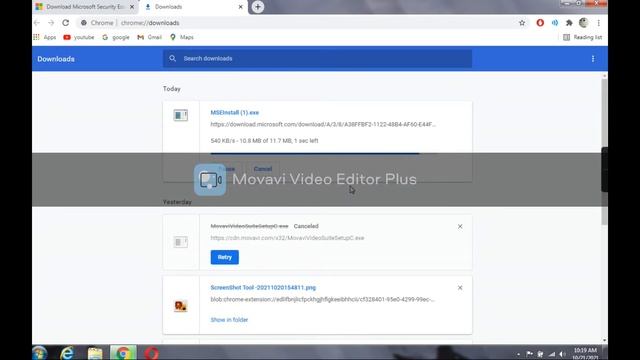The image size is (640, 360).
Task: Open the Windows Start menu
Action: coord(40,353)
